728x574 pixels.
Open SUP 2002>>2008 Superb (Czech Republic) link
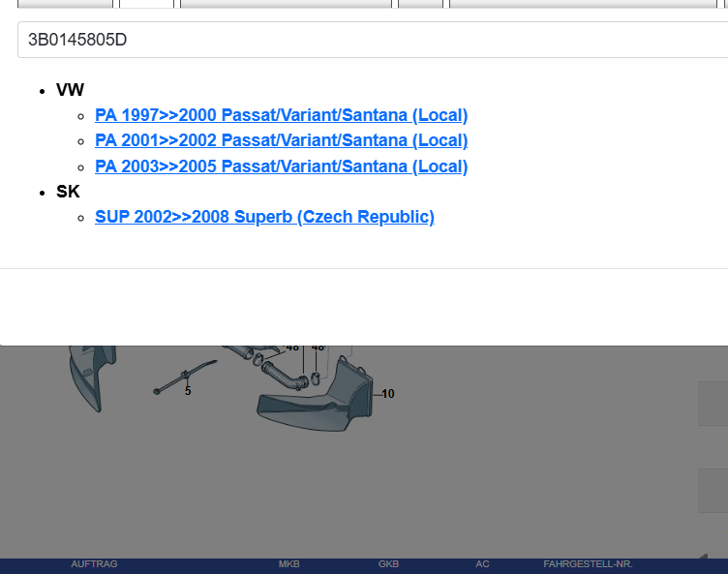click(x=264, y=217)
